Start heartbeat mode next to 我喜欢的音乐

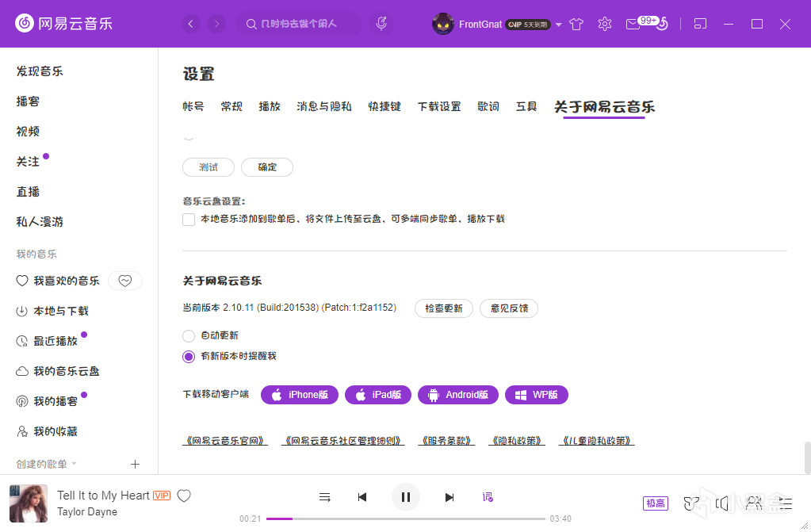point(125,281)
